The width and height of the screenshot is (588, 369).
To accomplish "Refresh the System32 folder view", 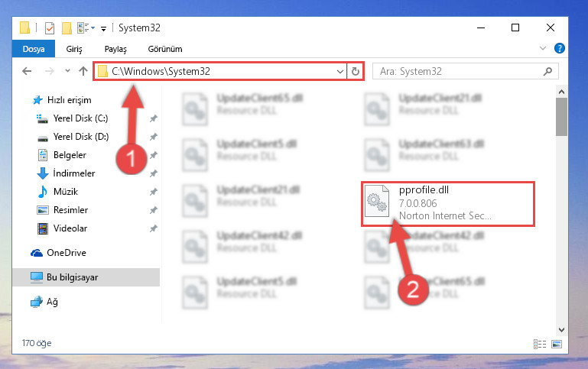I will point(355,71).
